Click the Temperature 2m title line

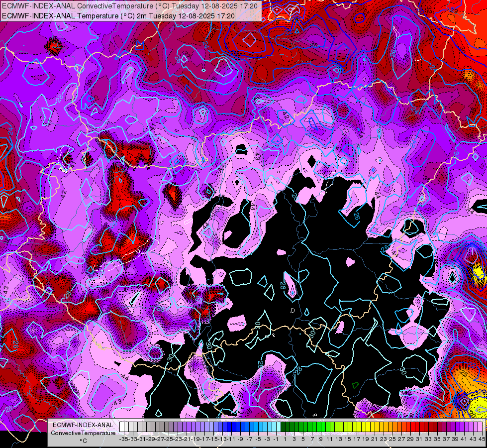[118, 16]
